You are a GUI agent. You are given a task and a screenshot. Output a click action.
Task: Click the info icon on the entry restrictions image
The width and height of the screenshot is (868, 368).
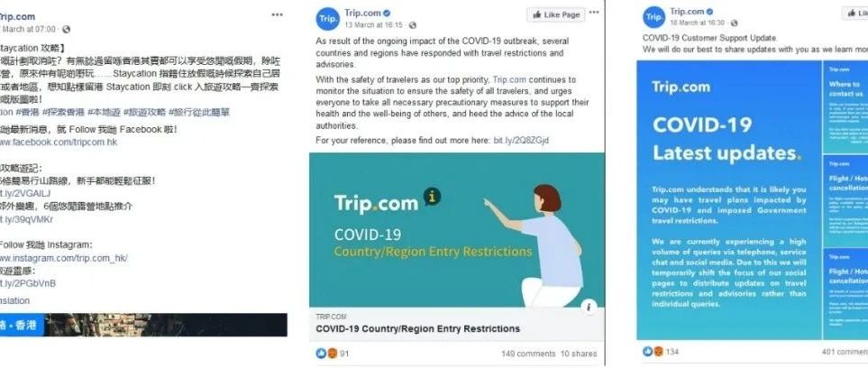coord(589,307)
